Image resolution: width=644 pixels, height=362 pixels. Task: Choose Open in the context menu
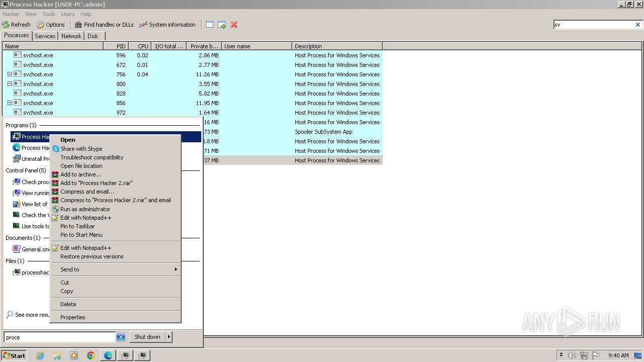[116, 140]
